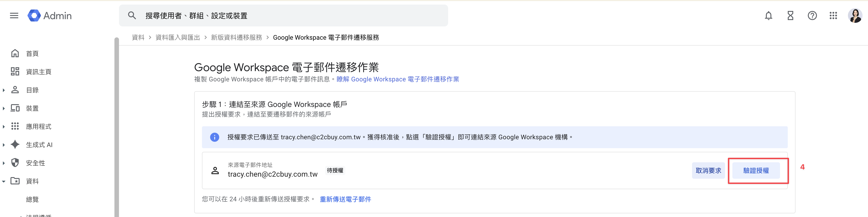This screenshot has height=217, width=868.
Task: Expand the 裝置 sidebar section
Action: [x=4, y=108]
